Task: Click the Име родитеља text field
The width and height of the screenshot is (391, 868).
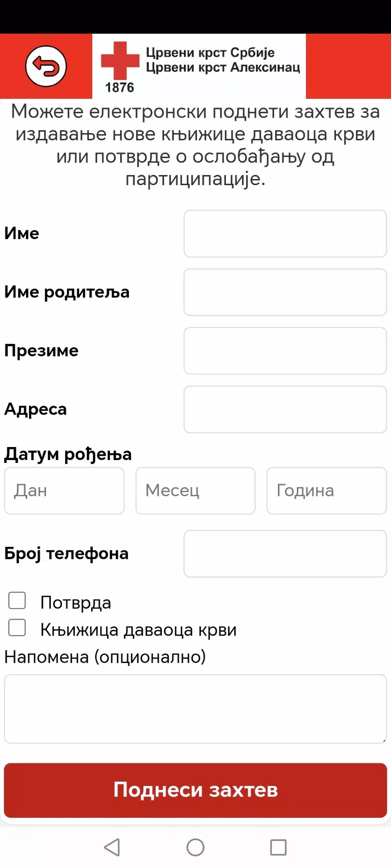Action: pyautogui.click(x=285, y=292)
